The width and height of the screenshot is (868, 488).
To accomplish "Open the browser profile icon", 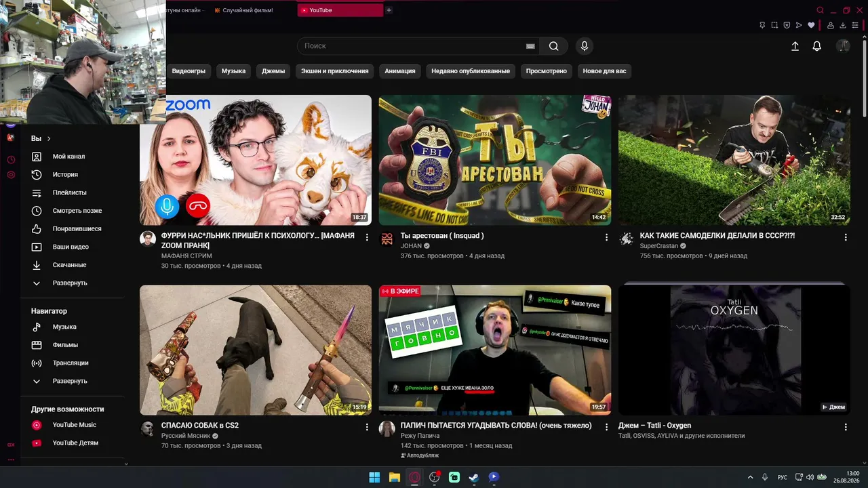I will (x=831, y=25).
